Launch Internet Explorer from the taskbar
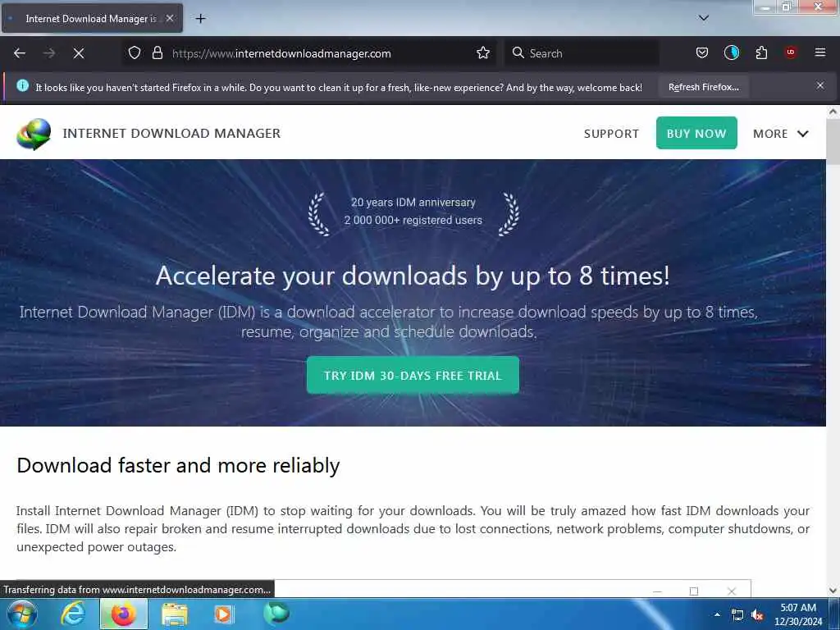The height and width of the screenshot is (630, 840). tap(73, 614)
